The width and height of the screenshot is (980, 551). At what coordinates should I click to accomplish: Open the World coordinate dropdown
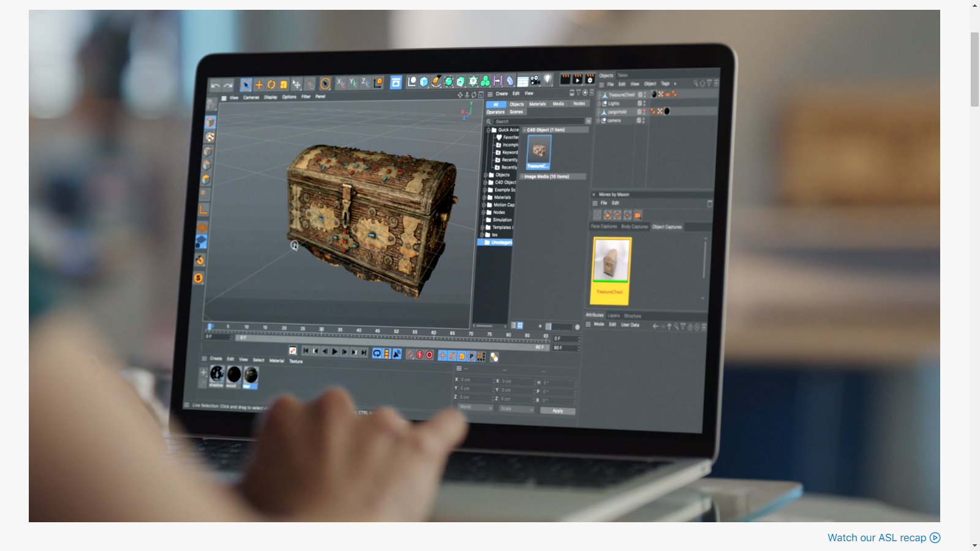(475, 407)
